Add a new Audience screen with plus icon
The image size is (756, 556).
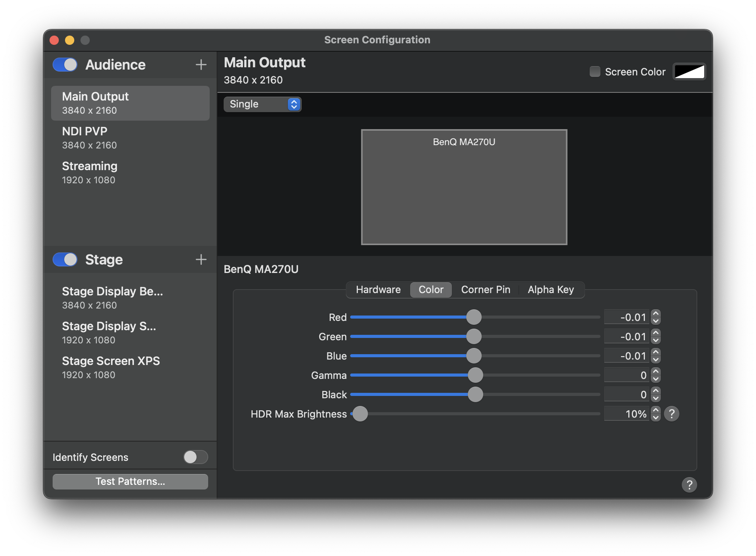pos(201,65)
